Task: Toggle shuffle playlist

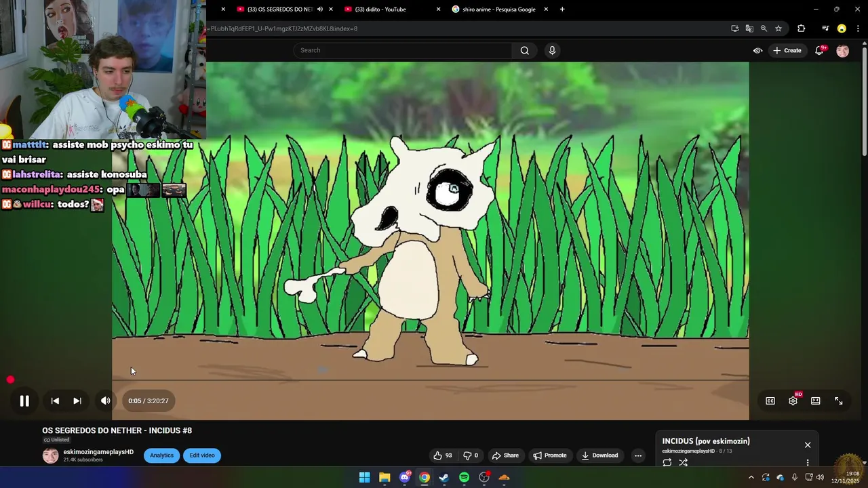Action: coord(683,462)
